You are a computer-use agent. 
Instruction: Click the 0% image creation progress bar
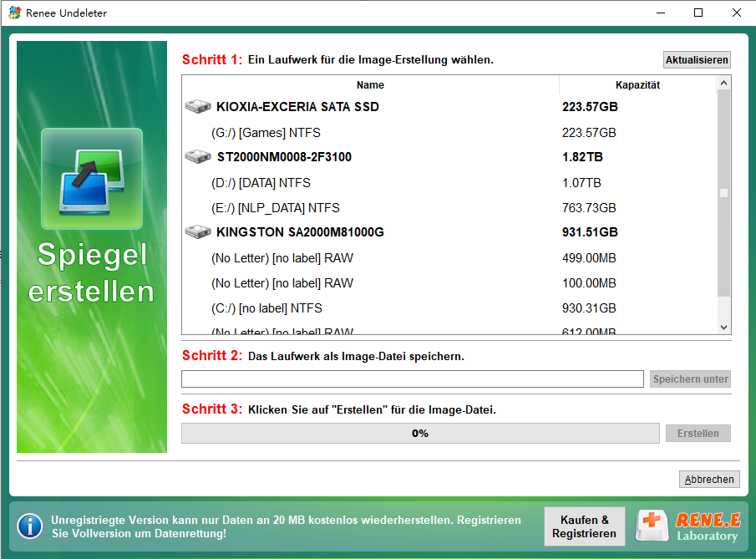(x=420, y=433)
